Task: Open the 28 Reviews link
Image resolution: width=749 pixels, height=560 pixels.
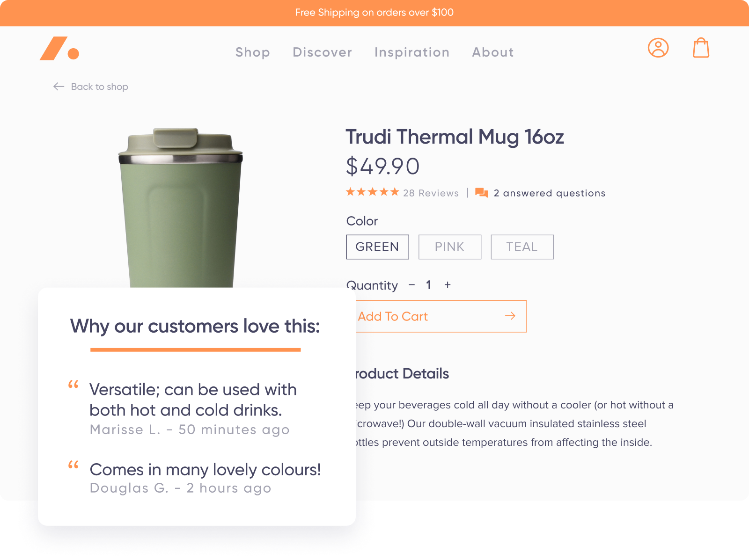Action: [x=431, y=193]
